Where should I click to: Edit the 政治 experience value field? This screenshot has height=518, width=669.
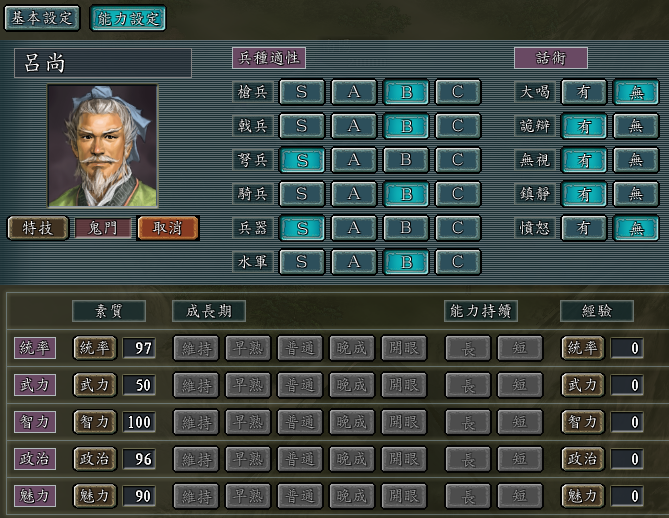627,459
